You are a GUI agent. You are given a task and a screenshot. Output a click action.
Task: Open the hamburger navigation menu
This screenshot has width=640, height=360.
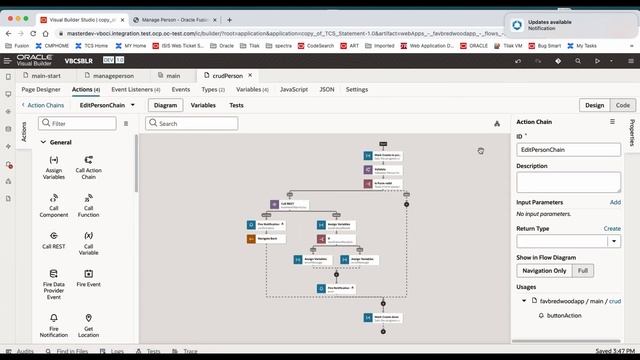coord(7,60)
